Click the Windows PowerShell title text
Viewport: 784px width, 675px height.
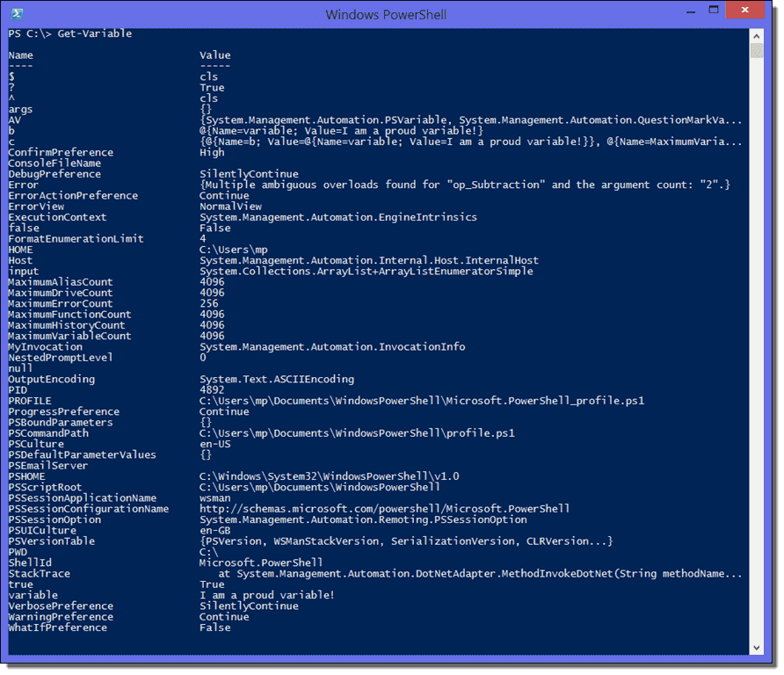[386, 14]
